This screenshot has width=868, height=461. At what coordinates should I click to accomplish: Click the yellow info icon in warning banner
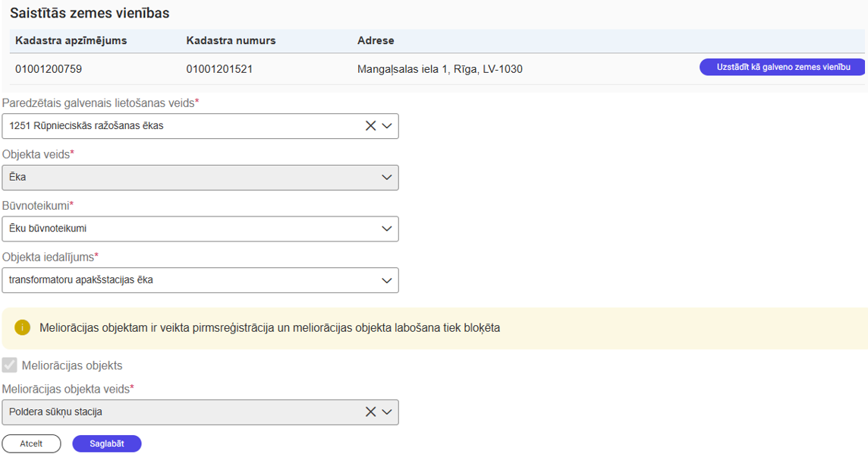(22, 328)
